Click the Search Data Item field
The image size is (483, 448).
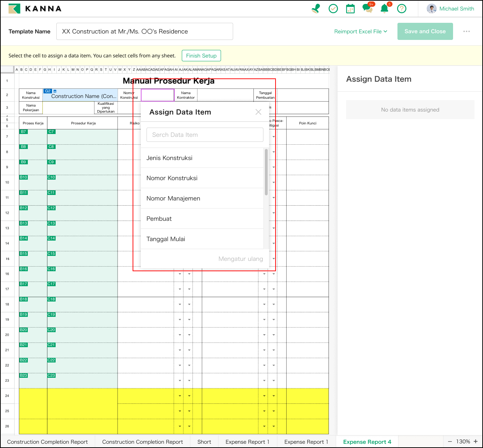pyautogui.click(x=205, y=135)
